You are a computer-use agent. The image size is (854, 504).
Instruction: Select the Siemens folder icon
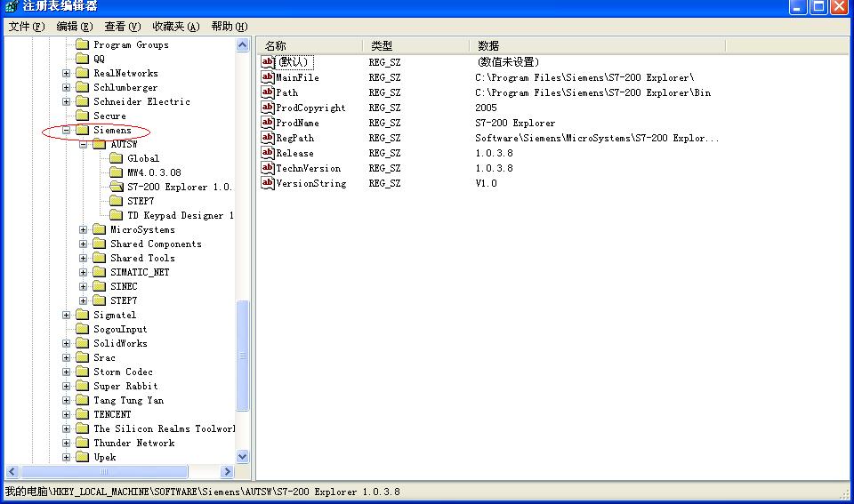pyautogui.click(x=83, y=130)
